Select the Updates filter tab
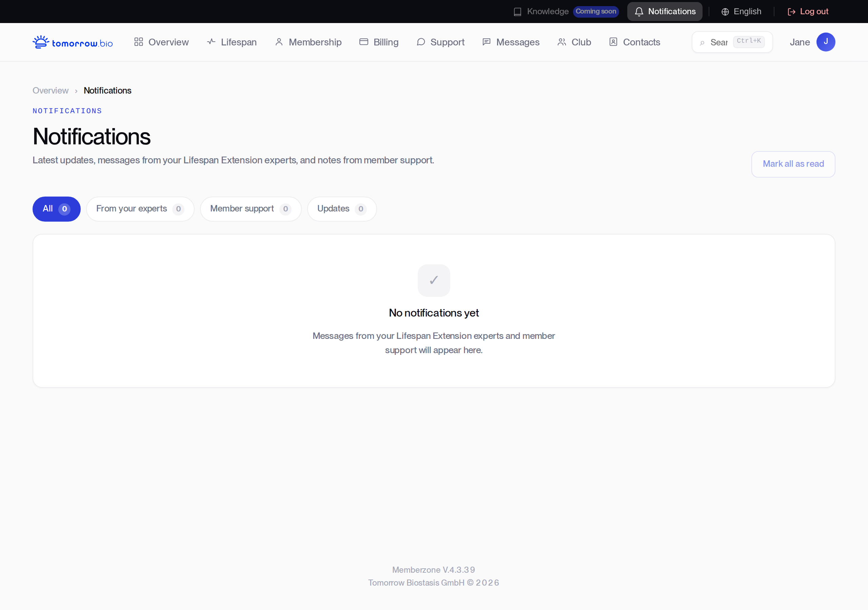The height and width of the screenshot is (610, 868). [342, 209]
